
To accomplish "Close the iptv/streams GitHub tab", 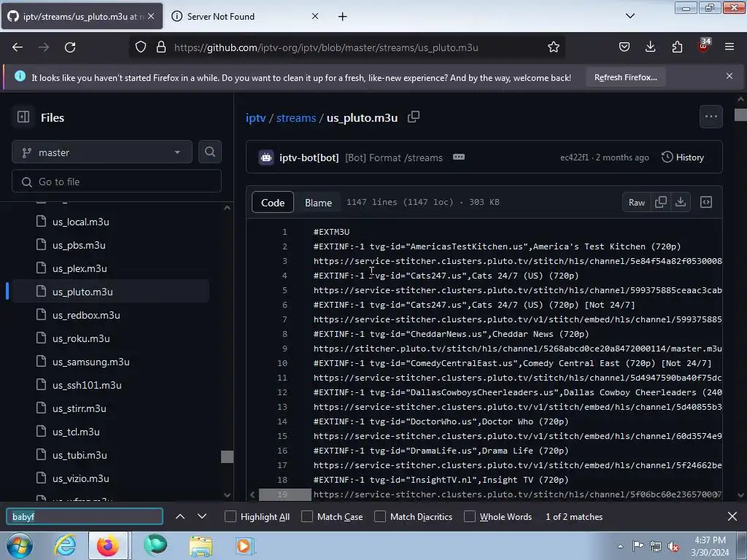I will 151,16.
